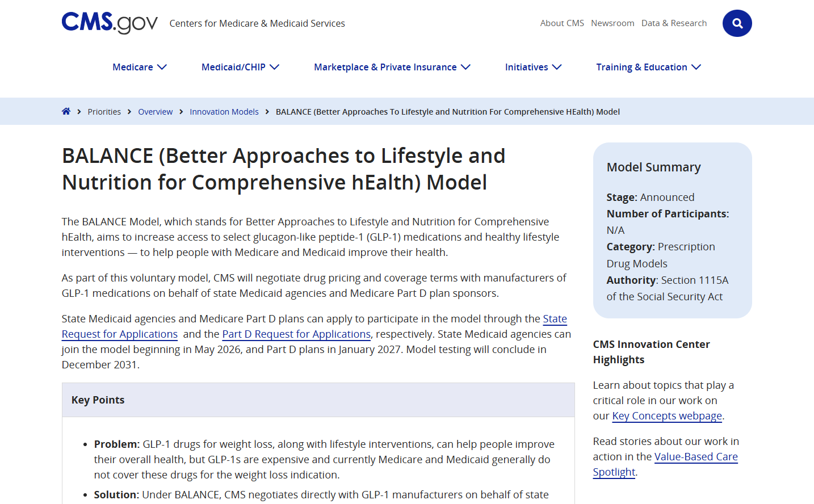Open the State Request for Applications link
Viewport: 814px width, 504px height.
(x=120, y=334)
